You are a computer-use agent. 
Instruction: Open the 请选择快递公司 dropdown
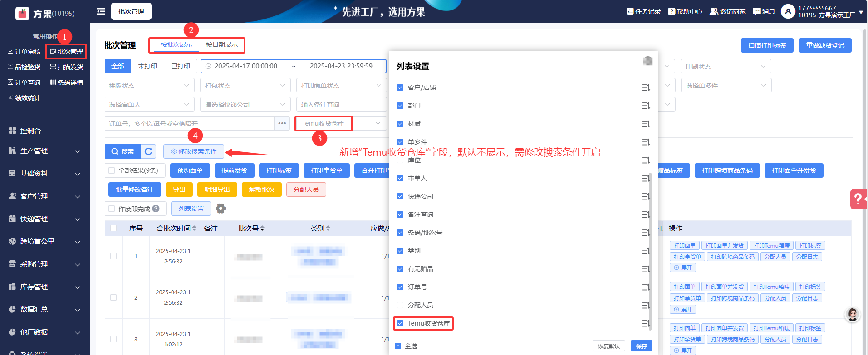[x=245, y=105]
